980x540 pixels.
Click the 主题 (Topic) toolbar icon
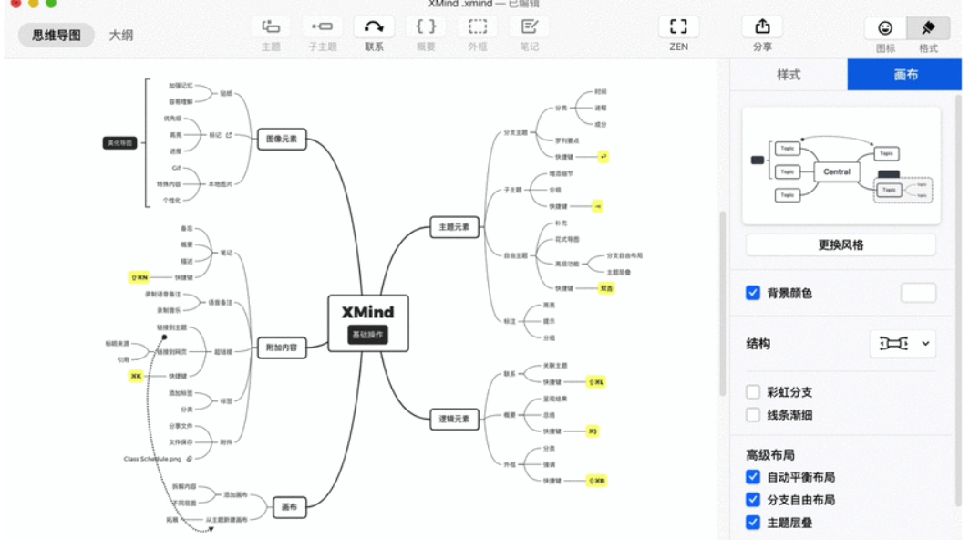click(x=271, y=26)
